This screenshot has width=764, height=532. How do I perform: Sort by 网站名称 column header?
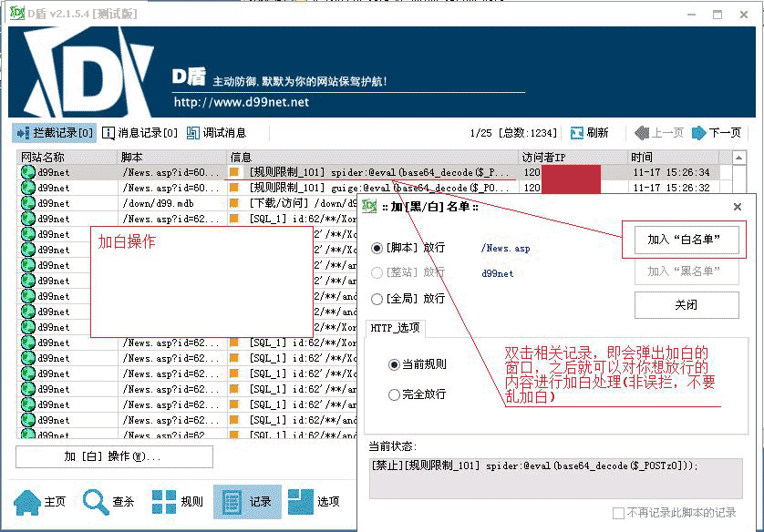click(67, 158)
